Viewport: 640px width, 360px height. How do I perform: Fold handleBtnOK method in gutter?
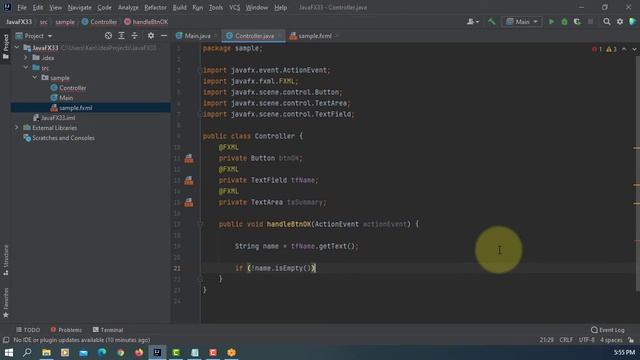coord(200,224)
